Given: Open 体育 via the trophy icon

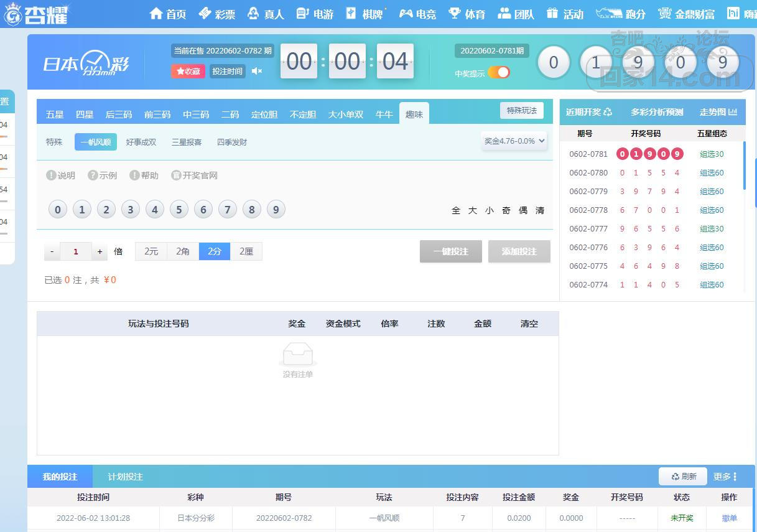Looking at the screenshot, I should click(x=454, y=14).
